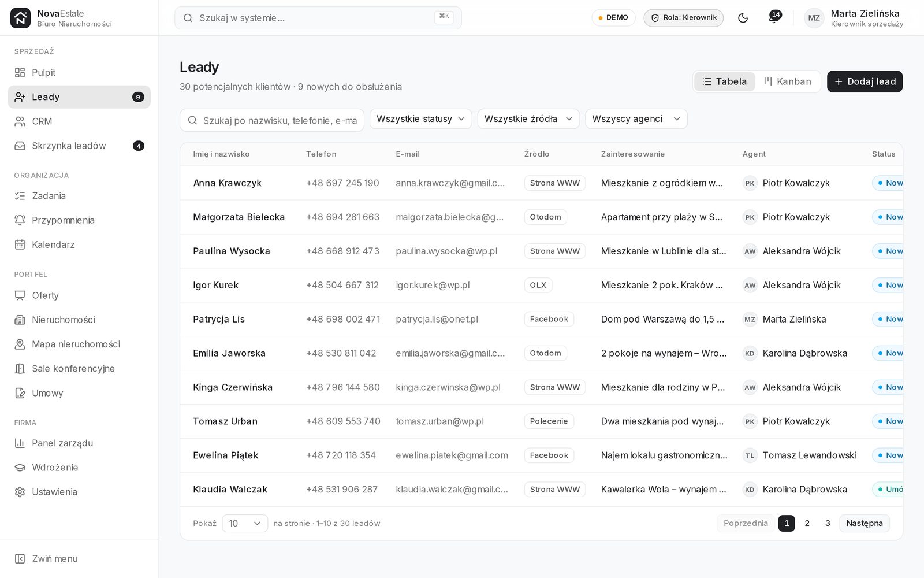Open rows-per-page selector showing 10
Image resolution: width=924 pixels, height=578 pixels.
click(x=245, y=524)
